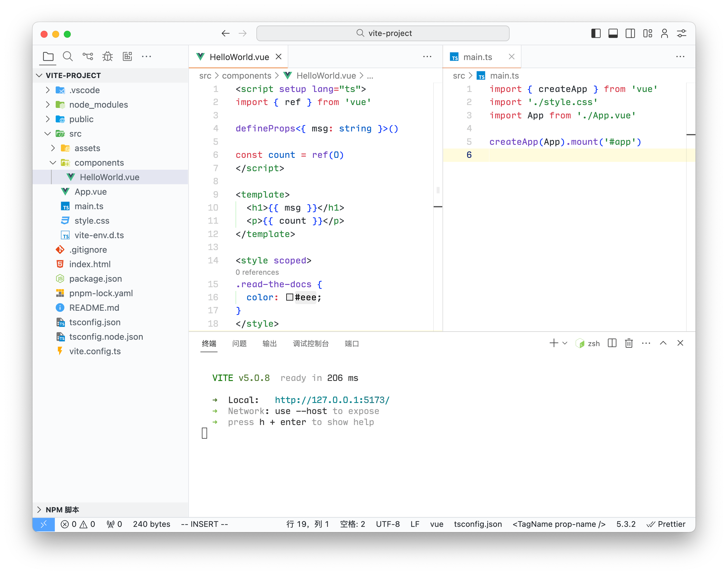Viewport: 728px width, 575px height.
Task: Click the split terminal icon
Action: point(612,343)
